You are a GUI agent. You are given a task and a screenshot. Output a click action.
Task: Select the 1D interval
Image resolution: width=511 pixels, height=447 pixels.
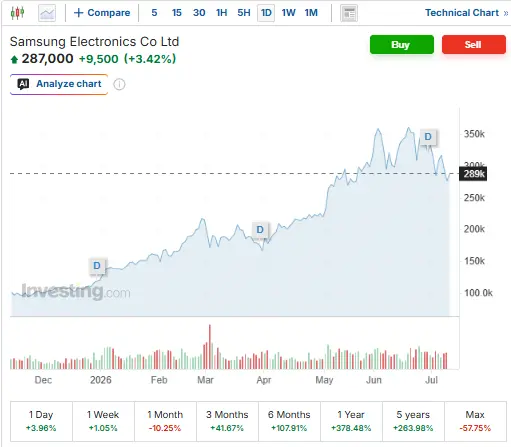pos(266,13)
